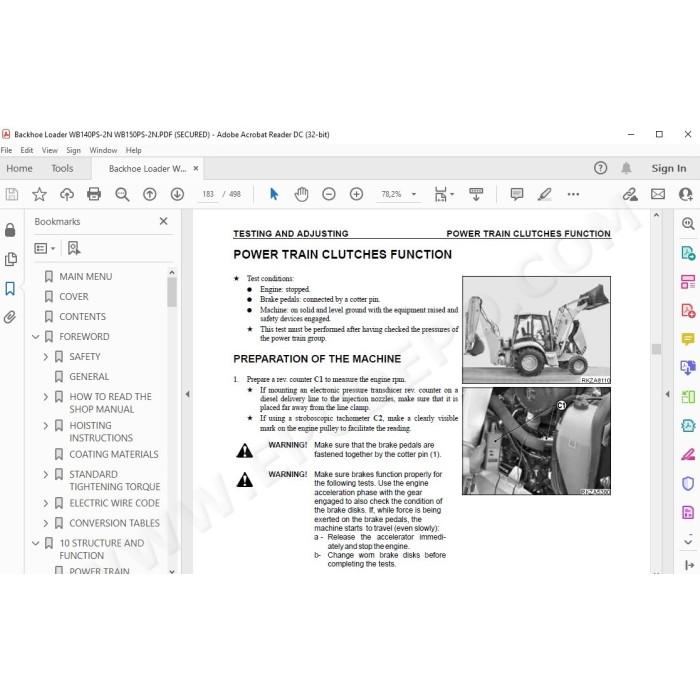Open the Edit menu

[27, 150]
